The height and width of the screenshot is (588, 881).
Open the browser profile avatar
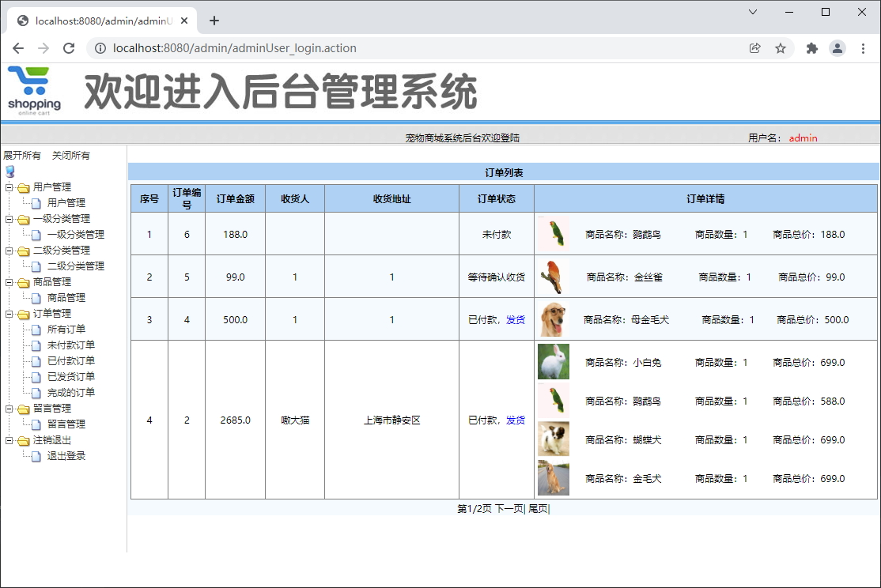tap(838, 48)
